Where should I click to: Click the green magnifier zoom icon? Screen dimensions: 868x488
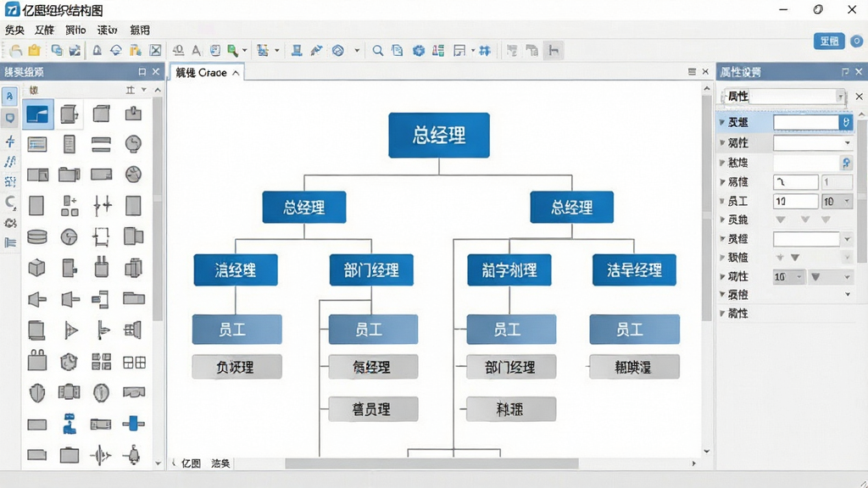tap(233, 50)
